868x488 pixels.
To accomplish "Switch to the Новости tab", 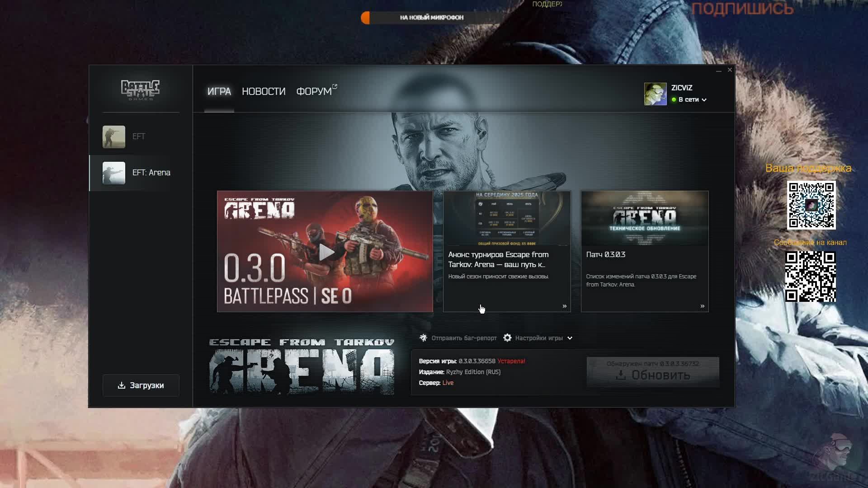I will click(x=264, y=91).
